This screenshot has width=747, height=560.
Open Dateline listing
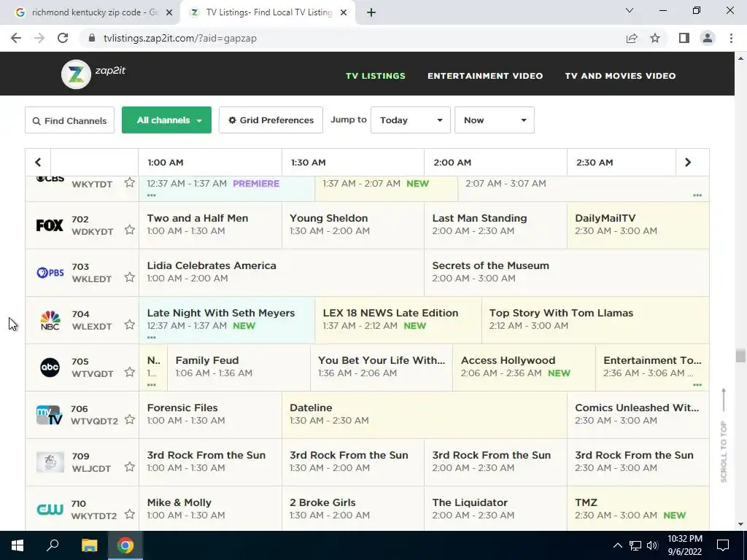pos(425,414)
